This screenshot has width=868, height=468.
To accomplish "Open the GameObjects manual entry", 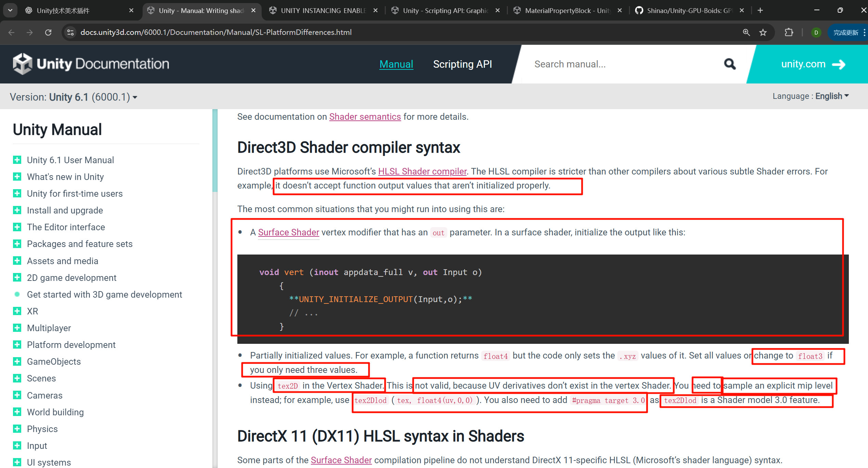I will pyautogui.click(x=54, y=361).
